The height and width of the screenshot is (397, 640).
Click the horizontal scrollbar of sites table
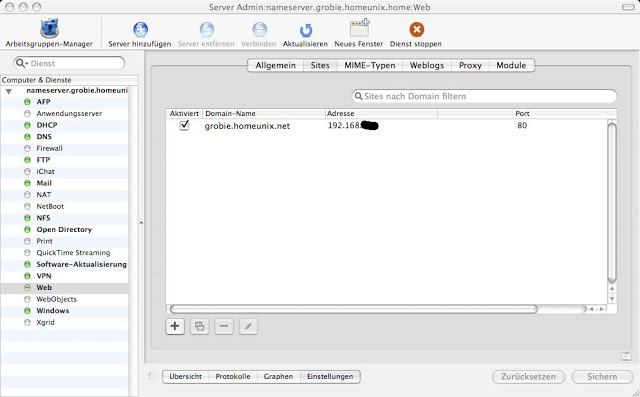click(x=353, y=309)
